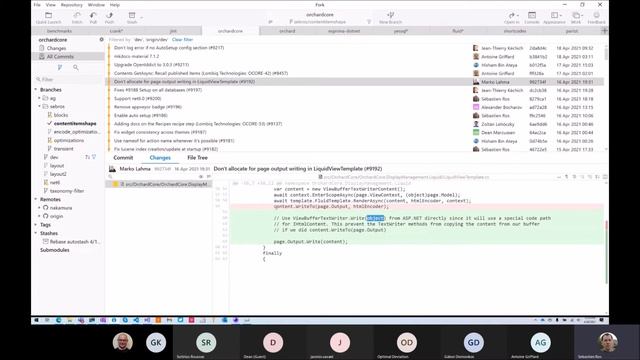The image size is (640, 360).
Task: Click the Push toolbar icon
Action: click(109, 16)
